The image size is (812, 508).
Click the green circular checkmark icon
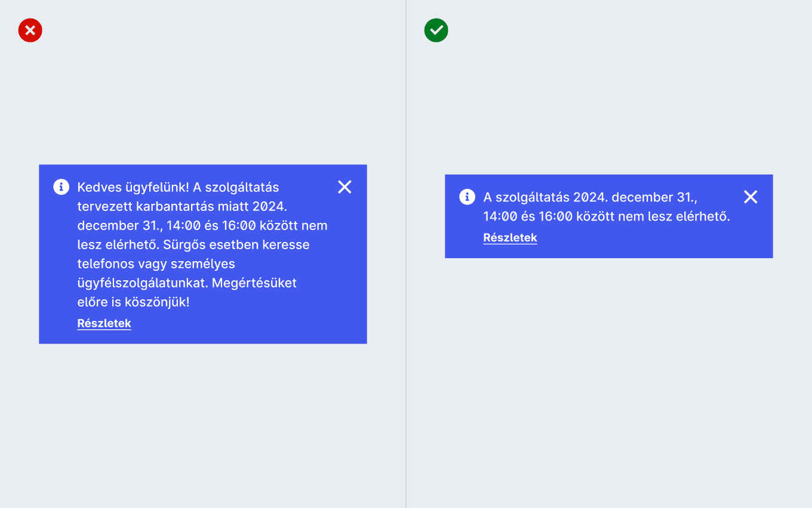(x=436, y=30)
